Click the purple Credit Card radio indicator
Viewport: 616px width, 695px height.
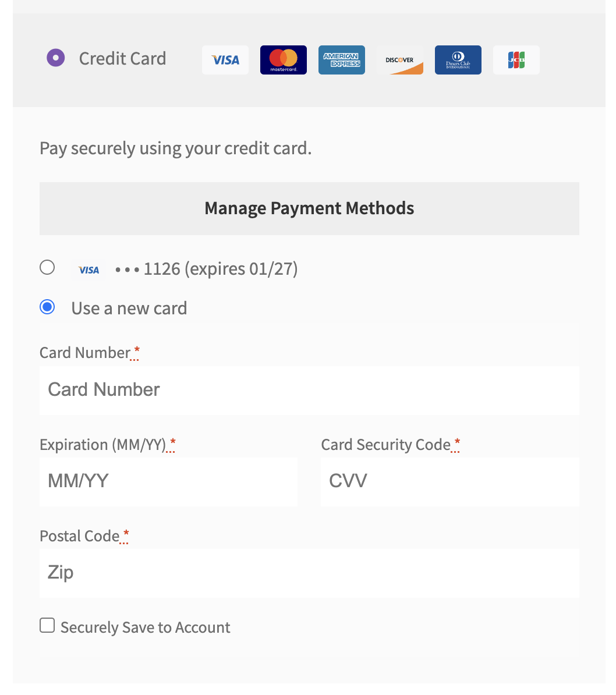click(55, 58)
